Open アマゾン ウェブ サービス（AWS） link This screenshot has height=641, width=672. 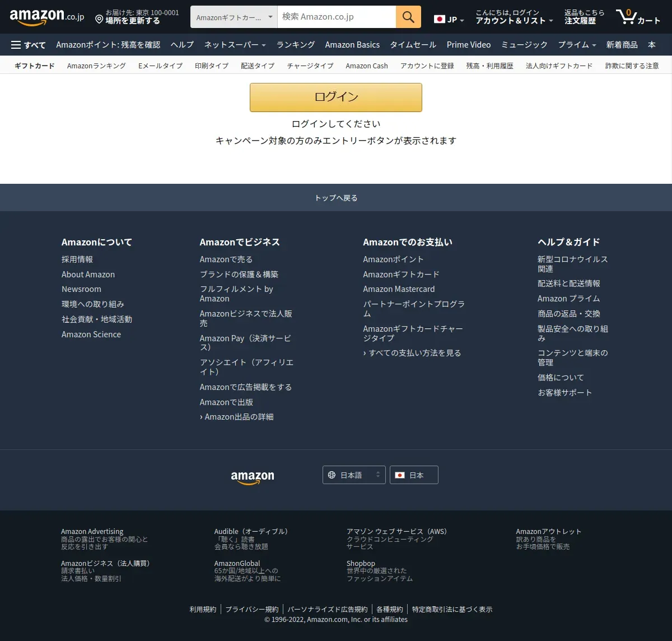click(399, 532)
